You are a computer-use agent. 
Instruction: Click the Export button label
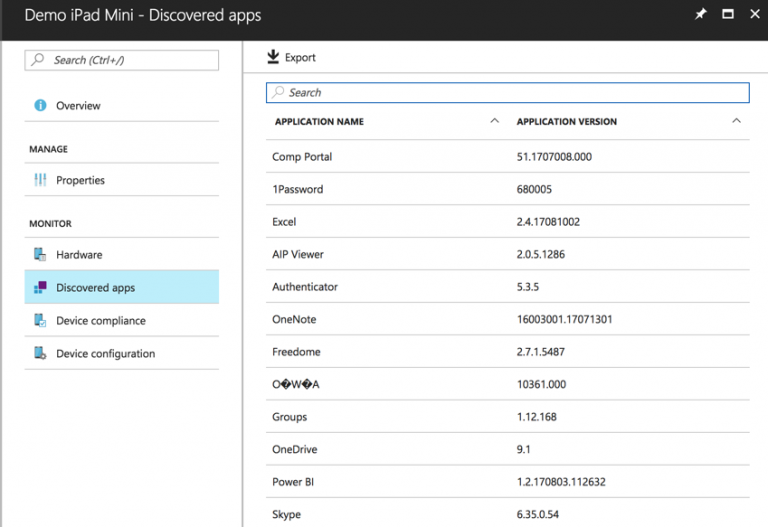tap(300, 57)
